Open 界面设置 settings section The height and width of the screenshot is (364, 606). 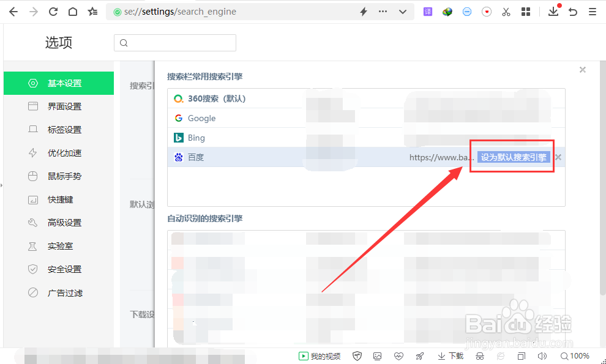pos(59,106)
